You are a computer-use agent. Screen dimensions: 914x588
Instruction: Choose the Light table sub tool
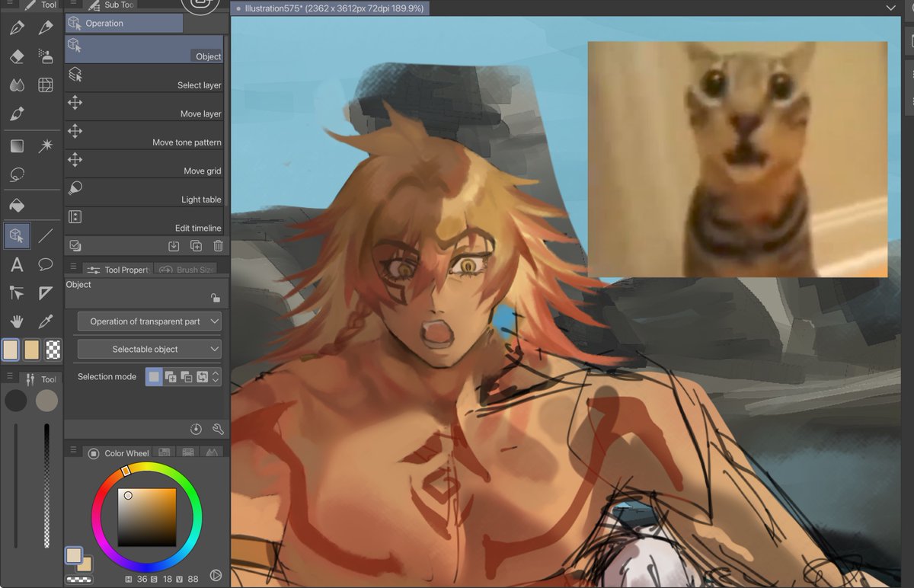point(144,193)
